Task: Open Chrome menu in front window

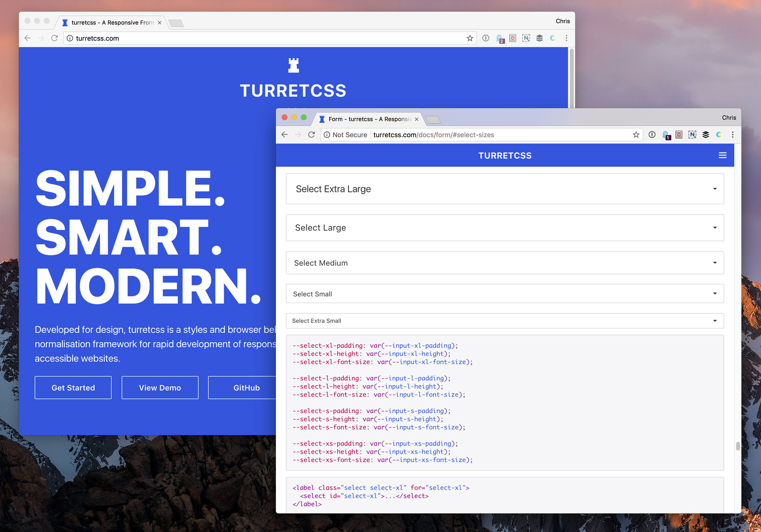Action: pyautogui.click(x=732, y=135)
